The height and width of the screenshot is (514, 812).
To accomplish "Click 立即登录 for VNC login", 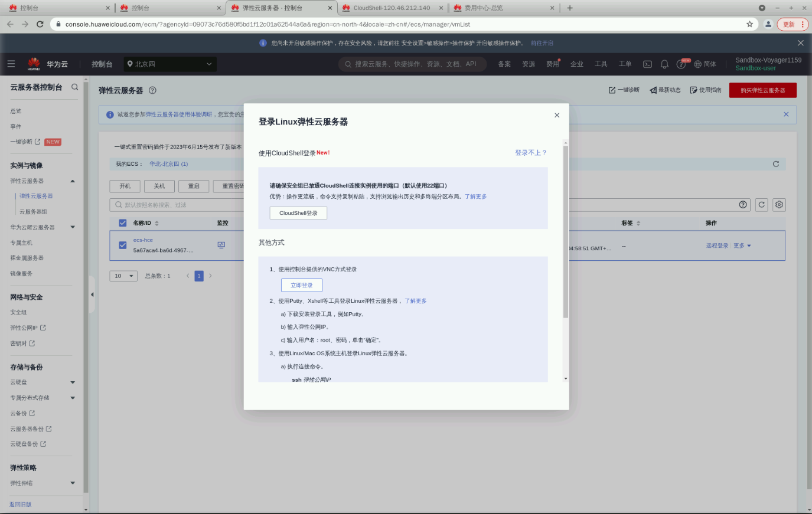I will [302, 286].
